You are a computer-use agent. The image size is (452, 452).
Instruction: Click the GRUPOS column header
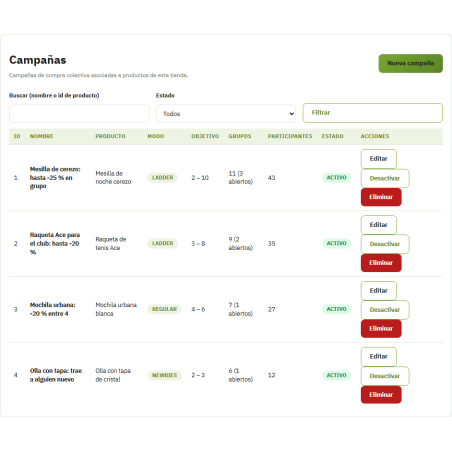(x=240, y=136)
